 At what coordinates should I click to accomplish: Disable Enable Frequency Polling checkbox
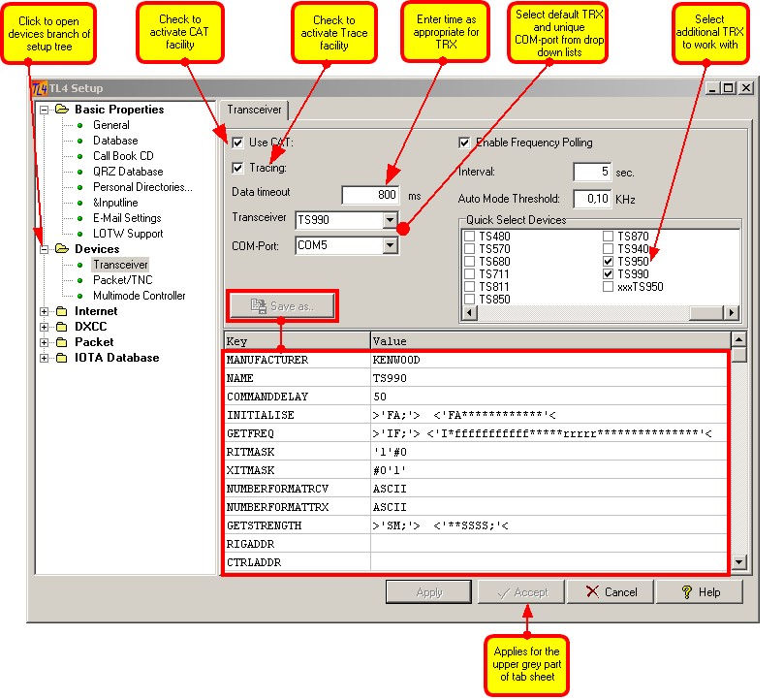pos(464,143)
